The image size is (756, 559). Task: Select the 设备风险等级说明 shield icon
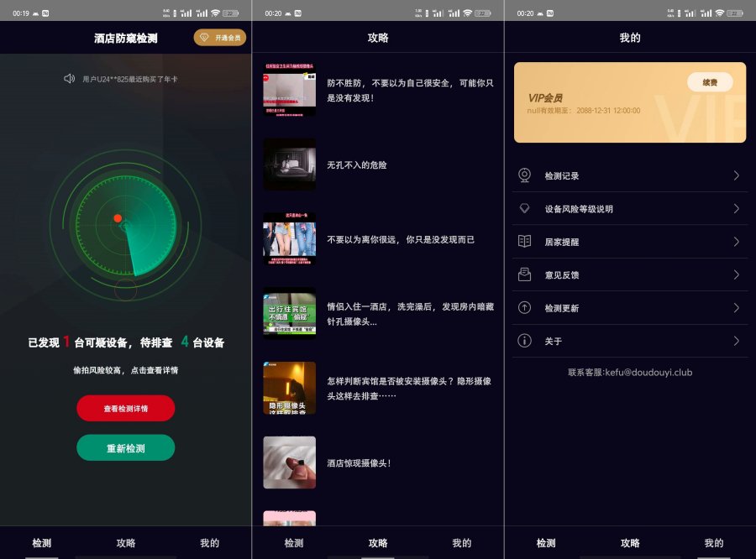point(523,208)
